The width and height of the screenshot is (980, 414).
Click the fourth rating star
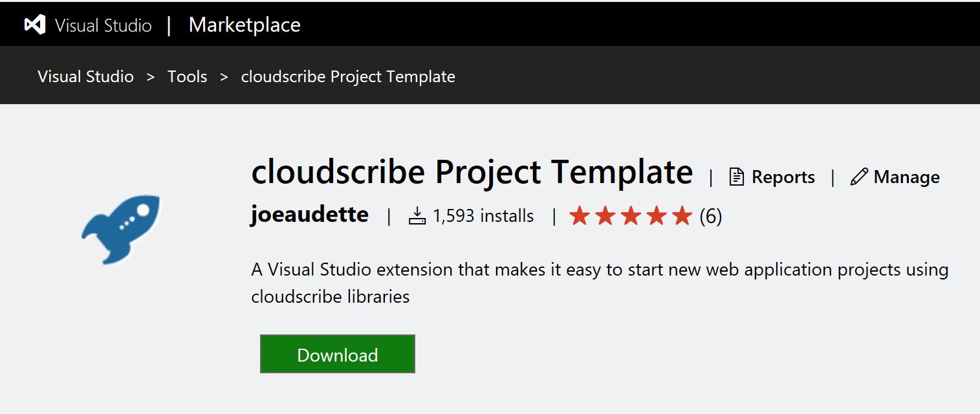tap(657, 216)
